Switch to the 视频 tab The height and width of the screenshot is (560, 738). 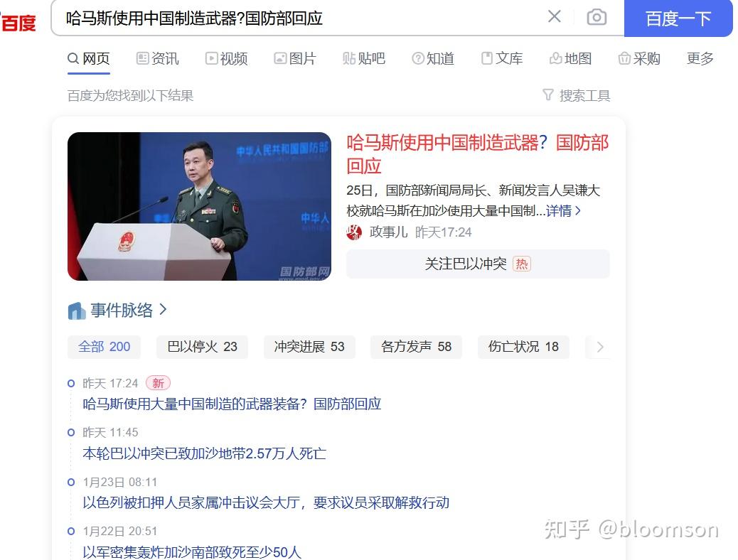click(x=226, y=58)
